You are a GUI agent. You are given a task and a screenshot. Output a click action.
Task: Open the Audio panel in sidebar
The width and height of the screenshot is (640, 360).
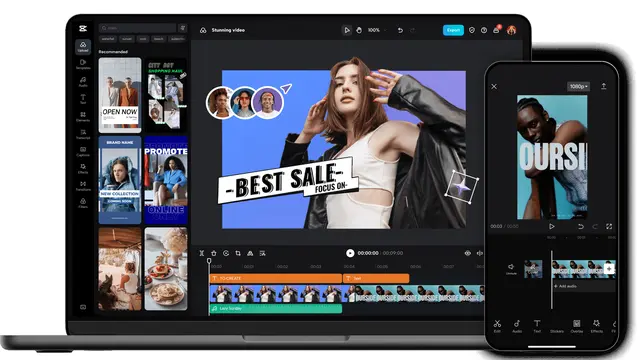(x=83, y=82)
